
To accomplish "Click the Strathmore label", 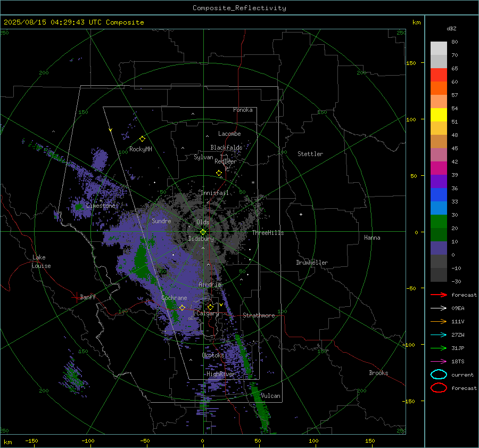I will (x=259, y=315).
